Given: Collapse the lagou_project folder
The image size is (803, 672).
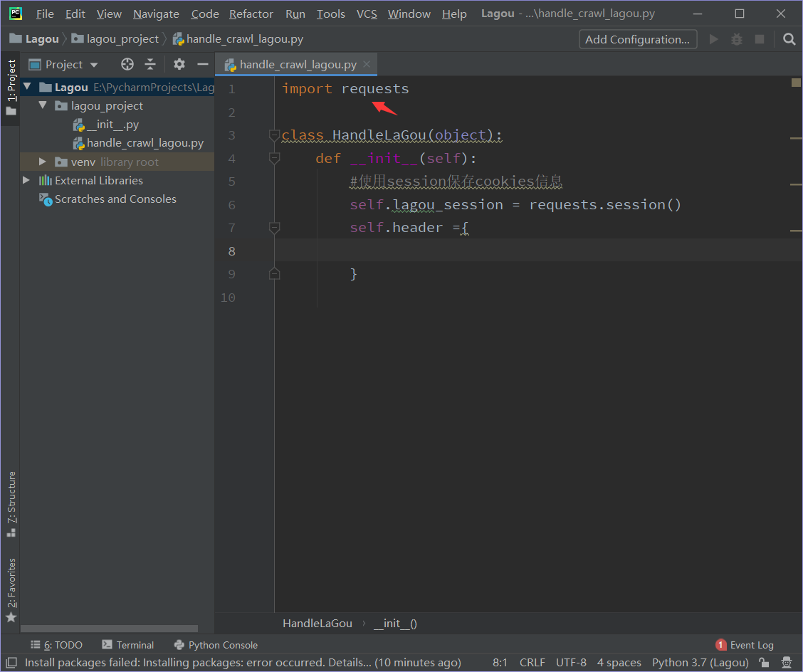Looking at the screenshot, I should (43, 105).
